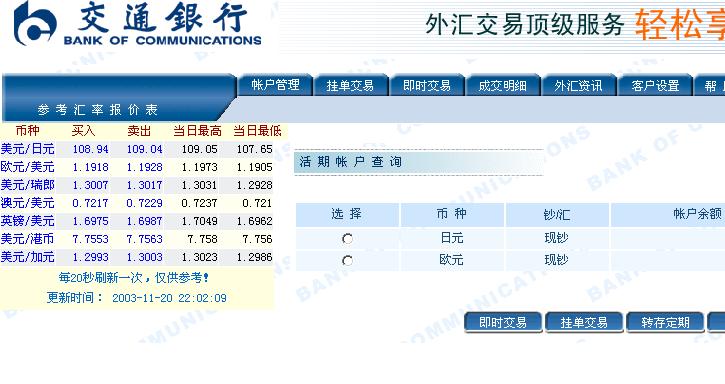This screenshot has height=384, width=725.
Task: Click the update timestamp 2003-11-20 22:02:09
Action: pos(169,298)
